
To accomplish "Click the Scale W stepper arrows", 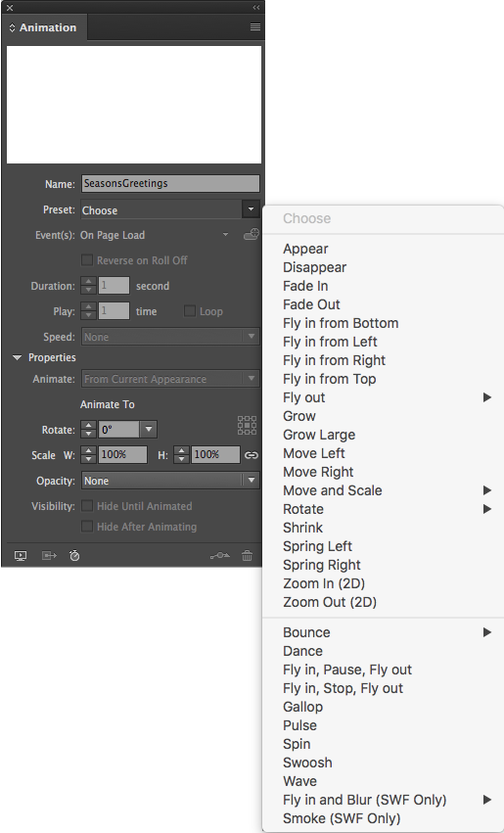I will pos(88,455).
